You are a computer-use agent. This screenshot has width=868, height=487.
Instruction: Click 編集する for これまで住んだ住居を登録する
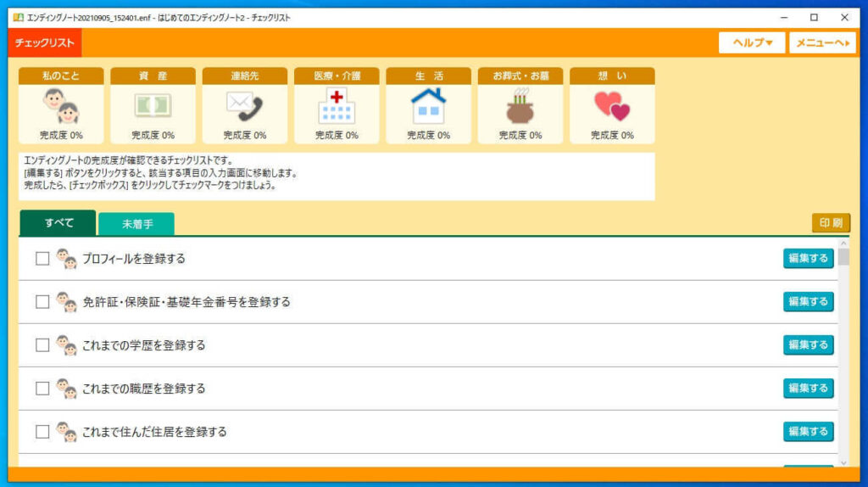click(808, 431)
